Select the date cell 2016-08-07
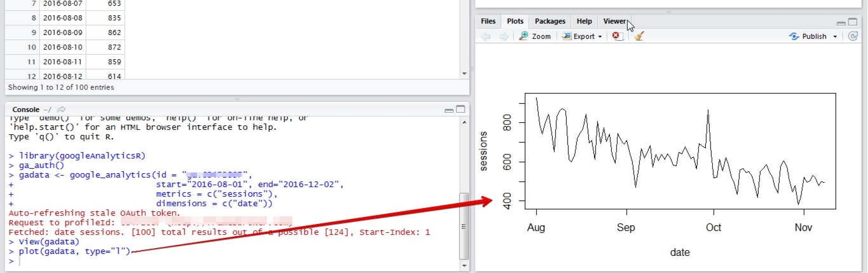 [62, 4]
